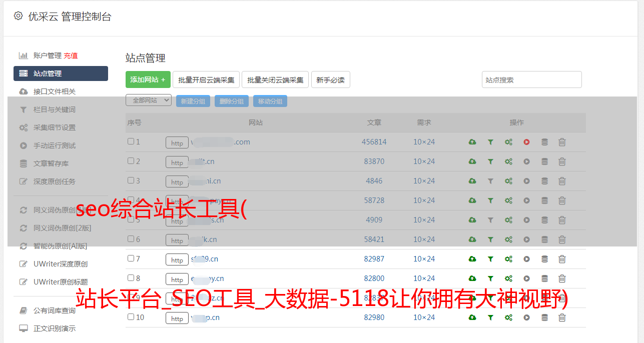Click filter icon in row 8

click(x=490, y=278)
